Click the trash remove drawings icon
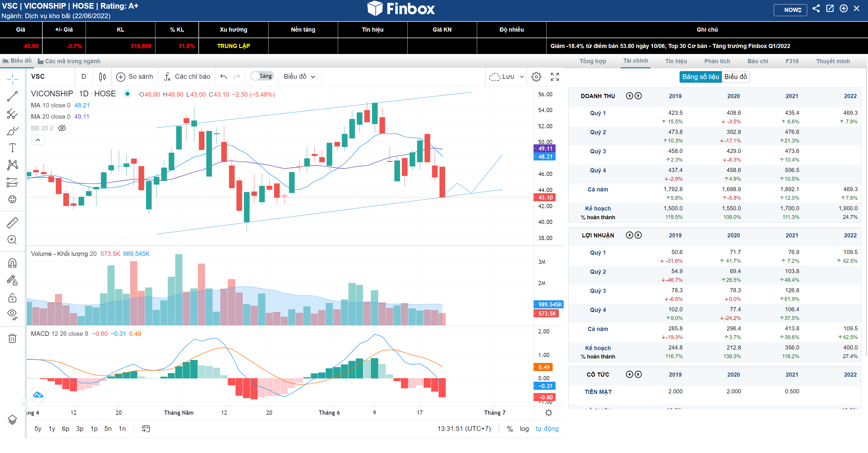868x453 pixels. tap(13, 338)
